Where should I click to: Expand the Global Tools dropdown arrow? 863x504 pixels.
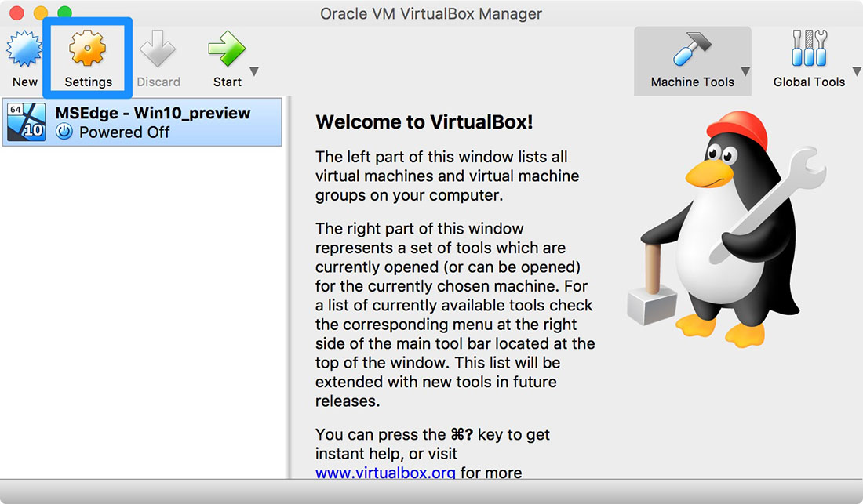point(857,71)
